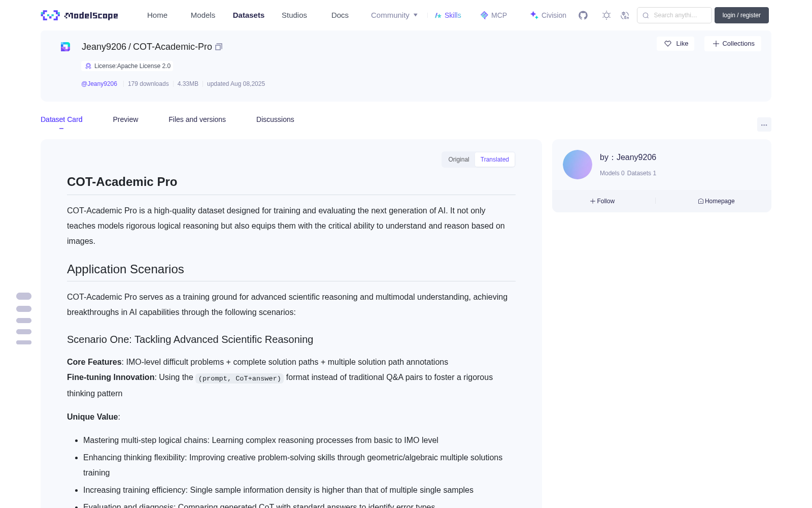Open the Datasets section

click(249, 15)
